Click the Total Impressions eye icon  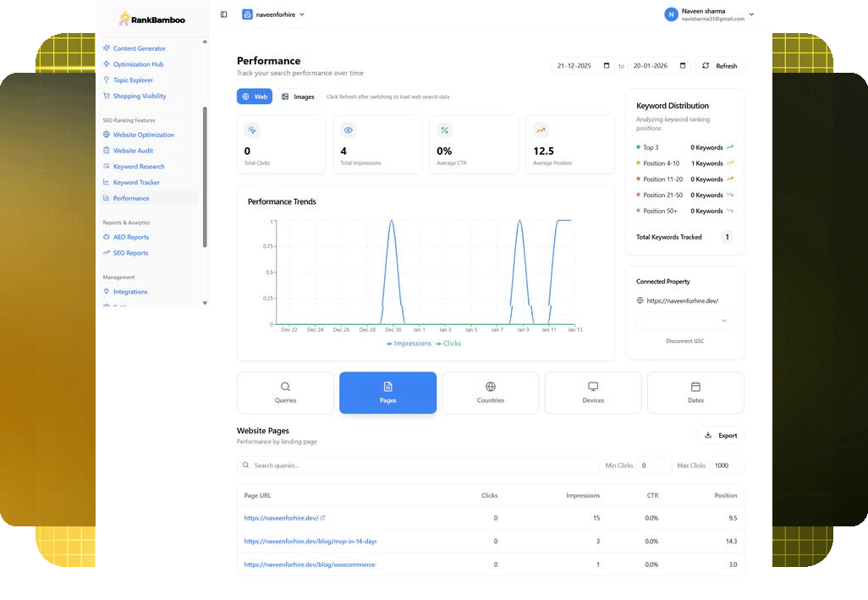coord(348,130)
